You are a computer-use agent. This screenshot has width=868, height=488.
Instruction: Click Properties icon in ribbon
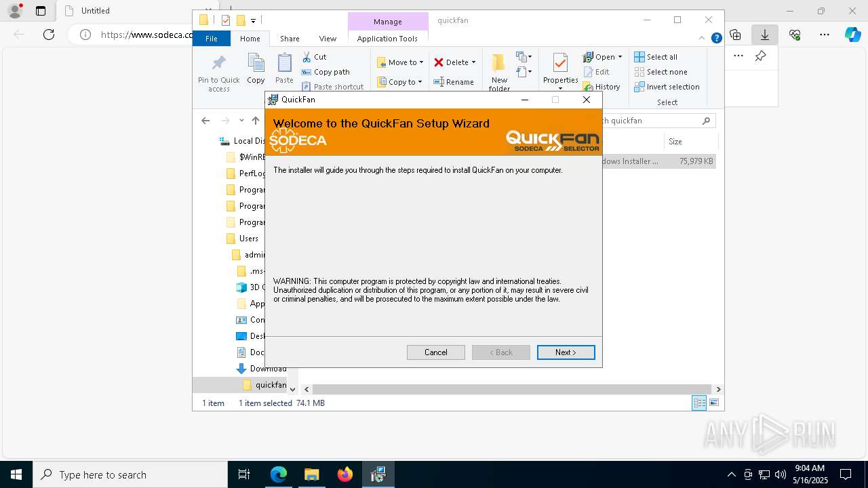coord(560,63)
